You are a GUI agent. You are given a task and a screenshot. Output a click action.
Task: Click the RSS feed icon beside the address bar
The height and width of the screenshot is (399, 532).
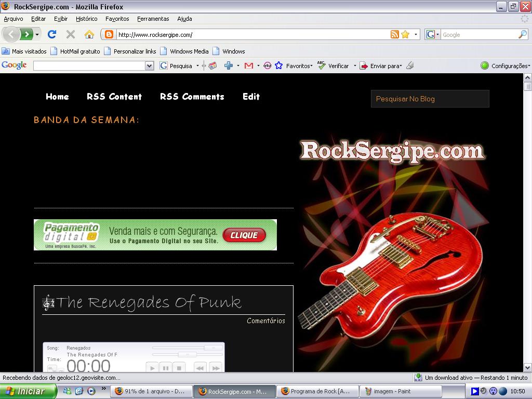(x=394, y=34)
